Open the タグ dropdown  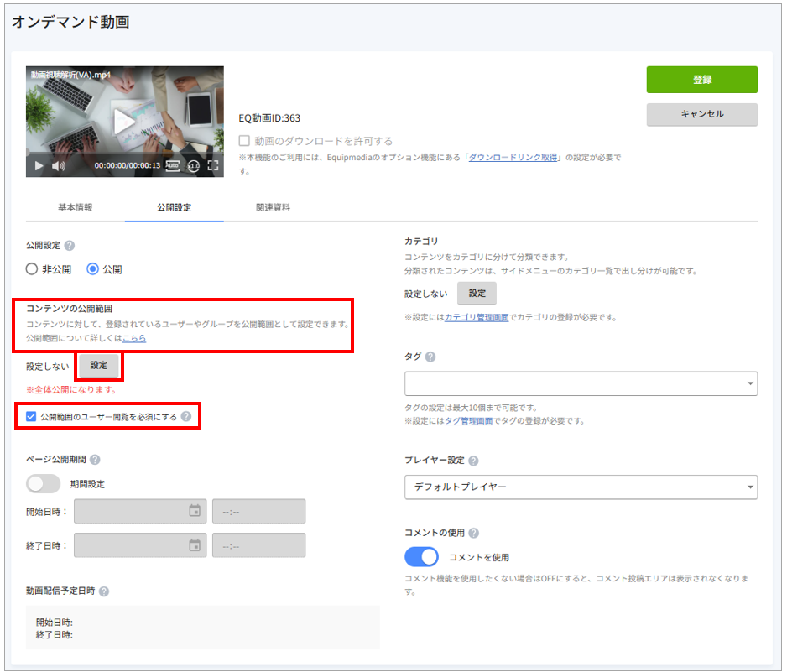[581, 384]
